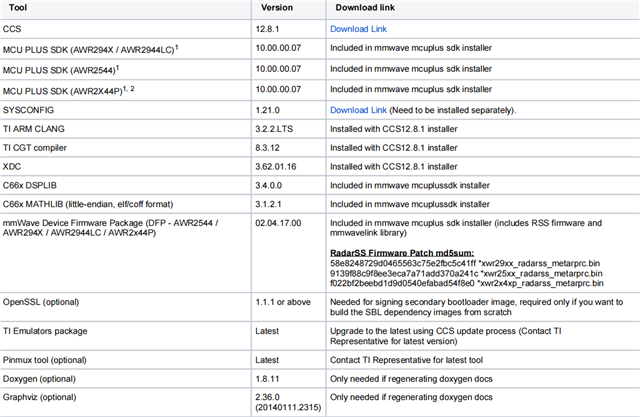Click version 8.3.12
The image size is (640, 417).
click(267, 148)
